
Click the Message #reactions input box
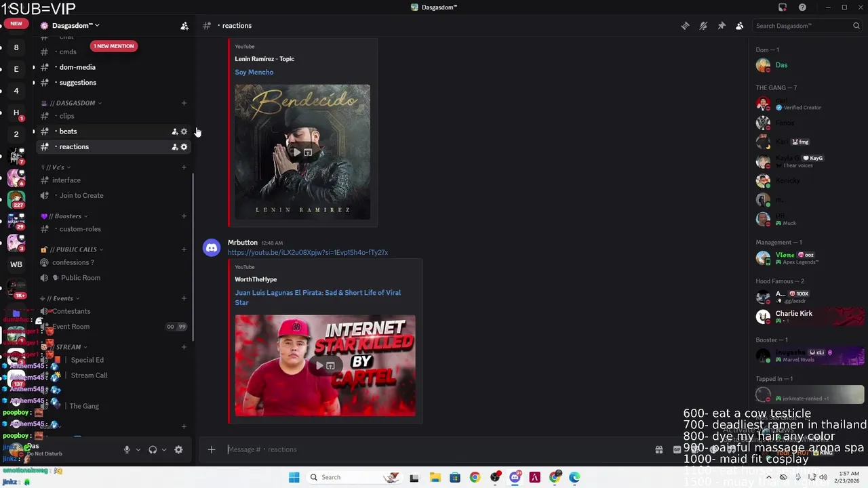434,449
